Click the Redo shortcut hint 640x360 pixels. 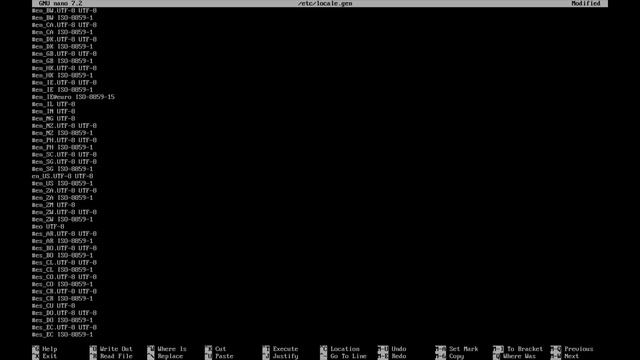tap(392, 356)
